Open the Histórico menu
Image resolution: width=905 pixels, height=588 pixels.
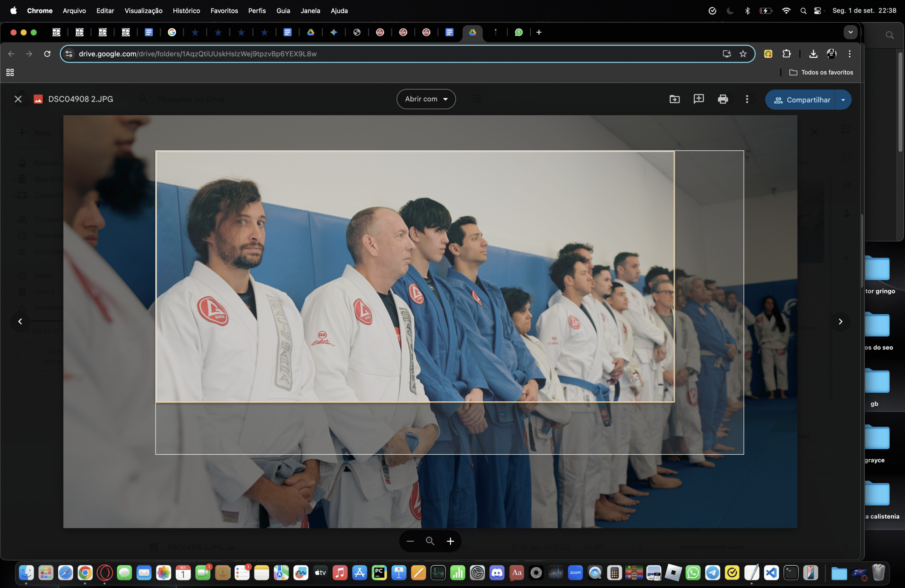186,11
